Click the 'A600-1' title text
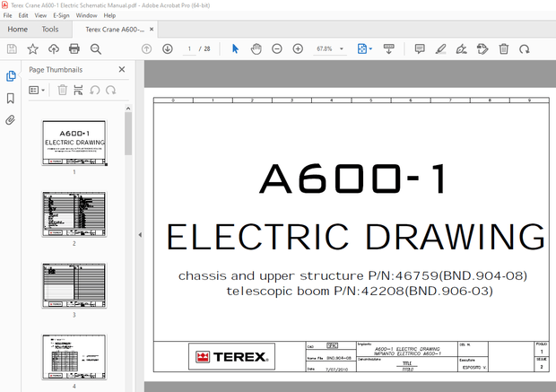This screenshot has height=392, width=556. (353, 179)
